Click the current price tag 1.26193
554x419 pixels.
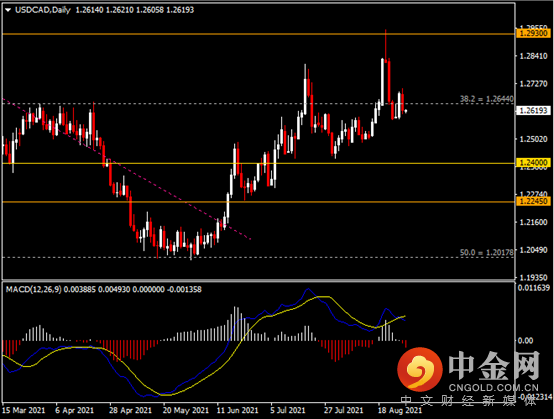coord(534,111)
